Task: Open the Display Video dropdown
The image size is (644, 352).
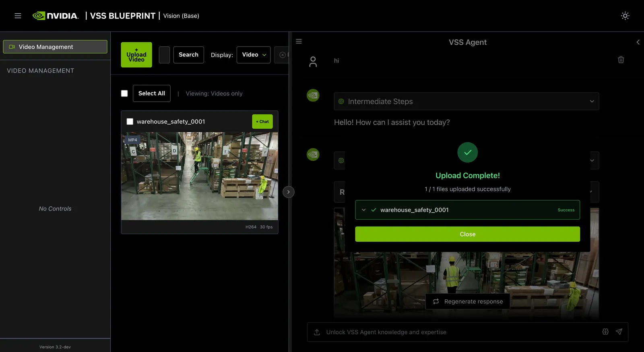Action: 254,55
